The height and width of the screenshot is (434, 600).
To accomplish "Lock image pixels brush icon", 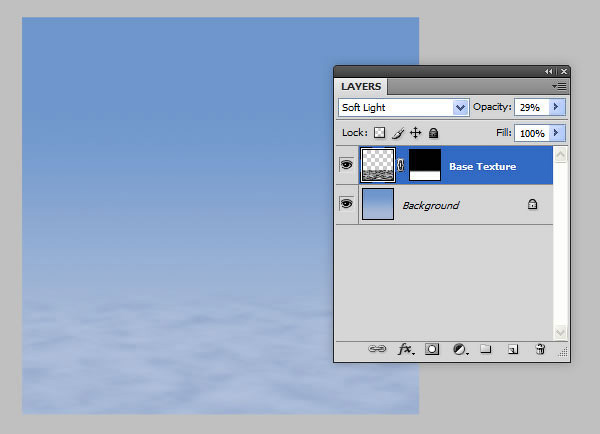I will [398, 133].
